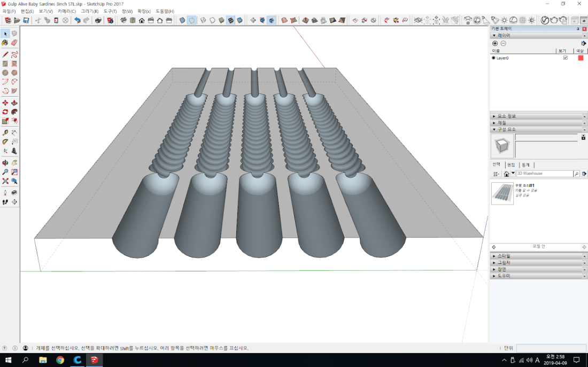
Task: Open the 카메라(C) menu
Action: pos(67,11)
